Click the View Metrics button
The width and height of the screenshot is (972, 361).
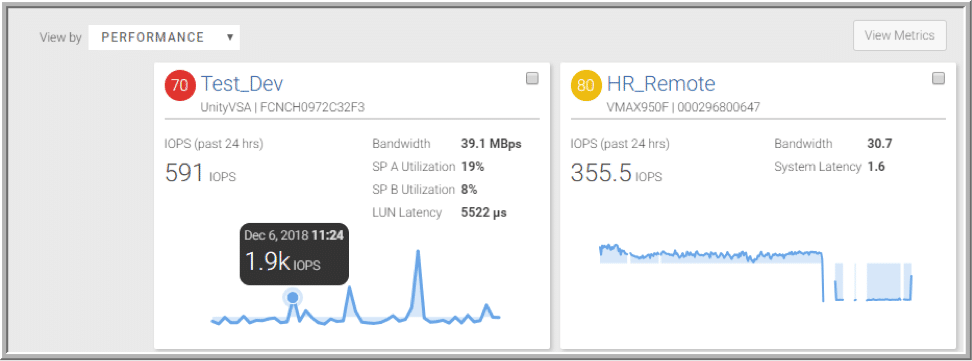[x=899, y=35]
